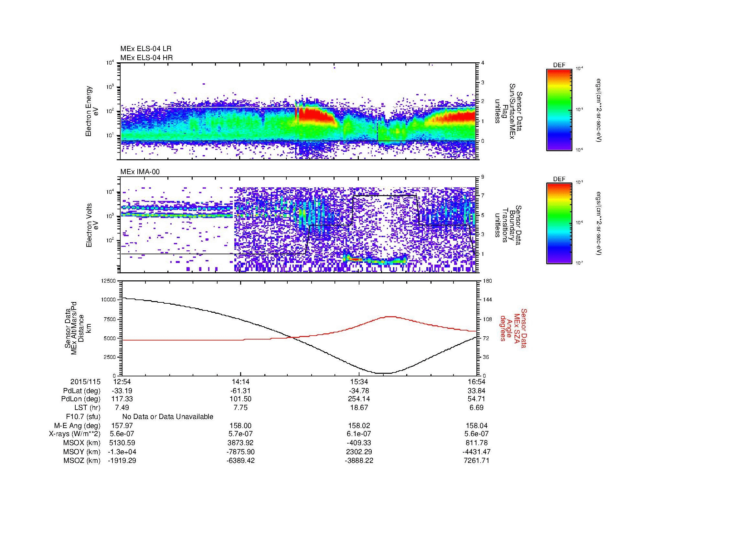Click PdLat value '-33.19'
Image resolution: width=756 pixels, height=534 pixels.
point(122,391)
